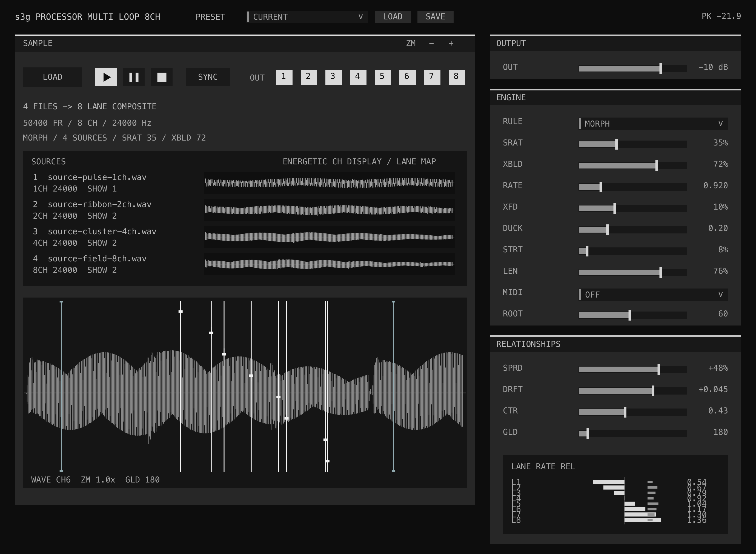
Task: Adjust the SPRD slider at +48%
Action: click(x=633, y=370)
